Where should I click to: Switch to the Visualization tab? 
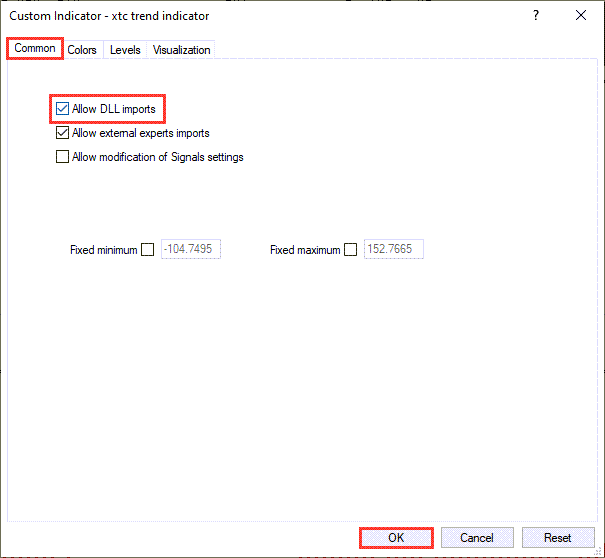pyautogui.click(x=181, y=50)
